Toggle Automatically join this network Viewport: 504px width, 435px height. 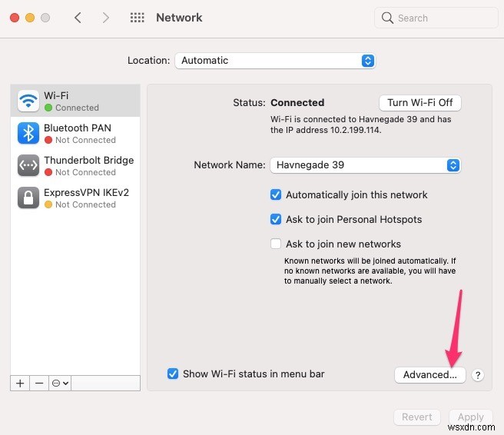click(276, 194)
